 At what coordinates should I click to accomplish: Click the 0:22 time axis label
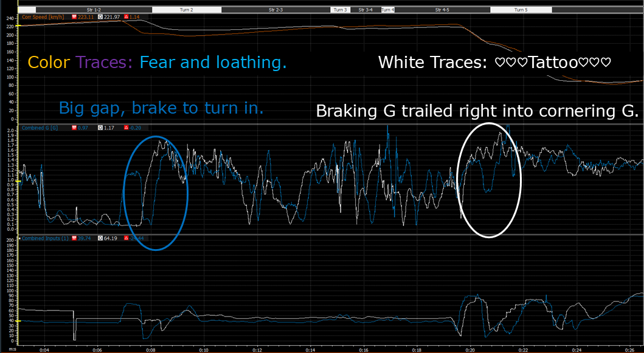523,350
